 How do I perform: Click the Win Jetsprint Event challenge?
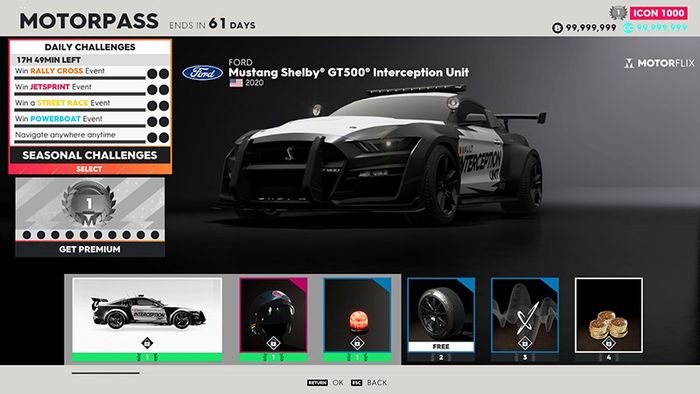tap(92, 89)
